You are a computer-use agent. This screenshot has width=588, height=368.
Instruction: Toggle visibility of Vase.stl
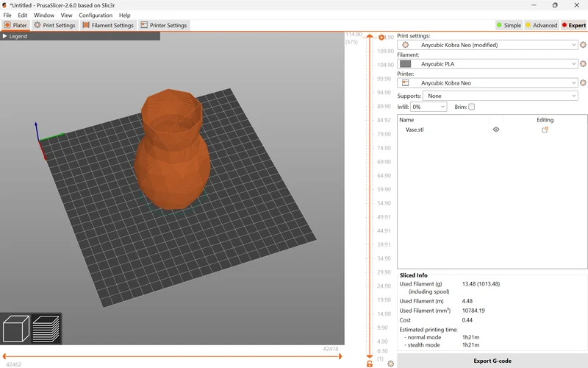click(495, 130)
